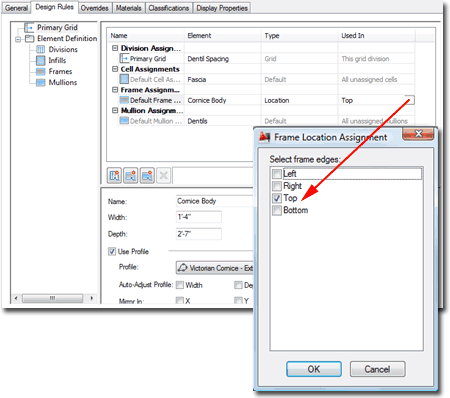Check the Right frame edge checkbox
This screenshot has width=450, height=398.
point(277,186)
